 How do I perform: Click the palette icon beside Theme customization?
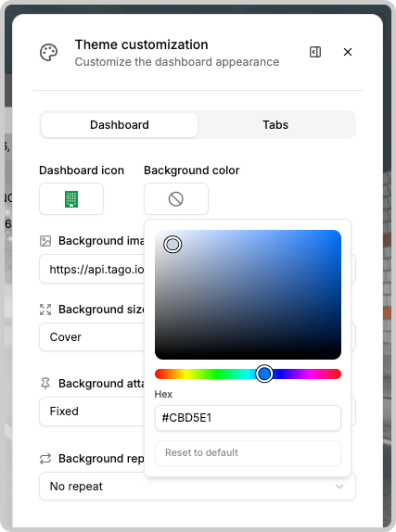pyautogui.click(x=48, y=52)
